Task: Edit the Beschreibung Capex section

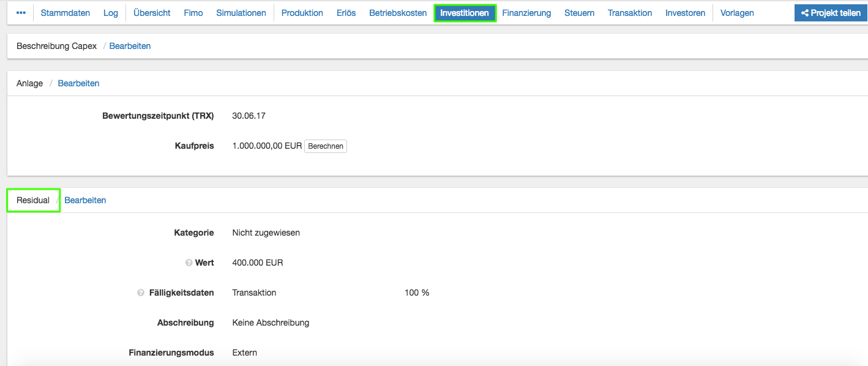Action: click(130, 46)
